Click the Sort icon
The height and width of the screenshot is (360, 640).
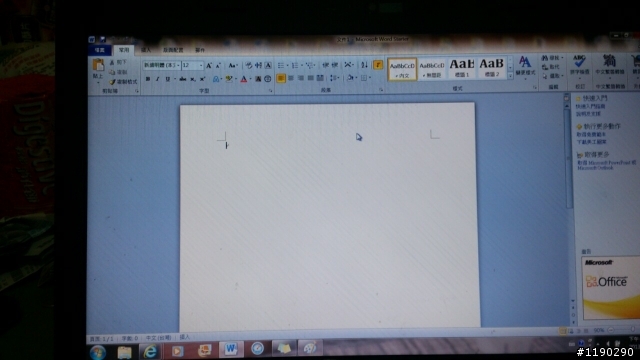pos(364,65)
